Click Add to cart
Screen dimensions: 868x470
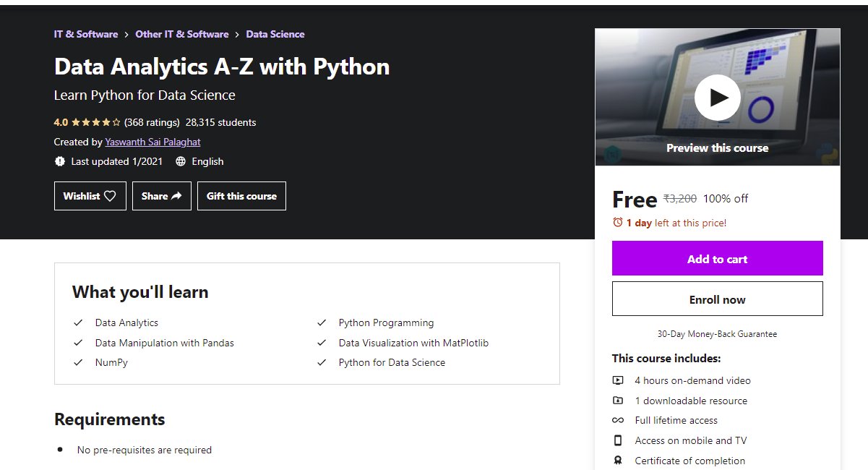tap(717, 258)
